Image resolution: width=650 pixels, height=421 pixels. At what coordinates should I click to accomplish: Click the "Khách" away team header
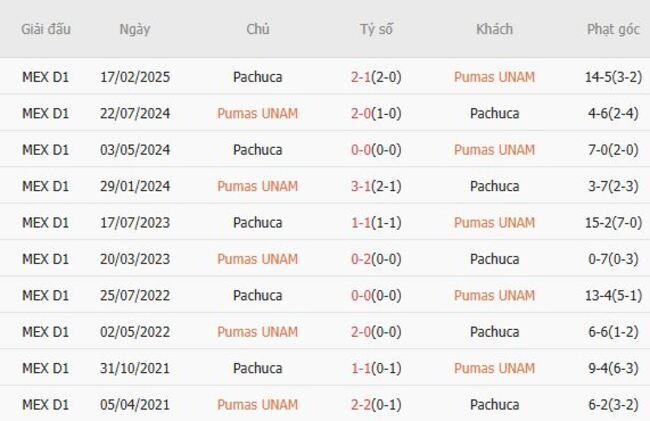tap(494, 29)
